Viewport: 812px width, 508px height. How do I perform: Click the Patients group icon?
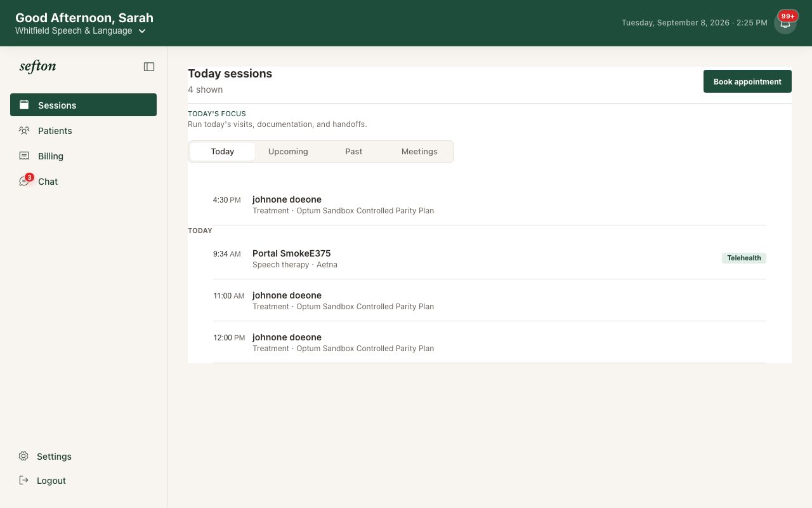point(24,130)
